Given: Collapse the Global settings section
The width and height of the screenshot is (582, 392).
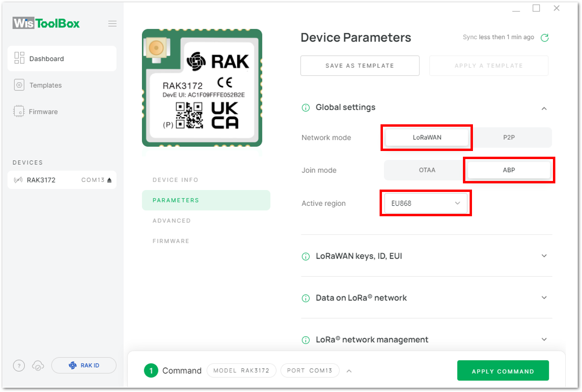Looking at the screenshot, I should pos(544,109).
